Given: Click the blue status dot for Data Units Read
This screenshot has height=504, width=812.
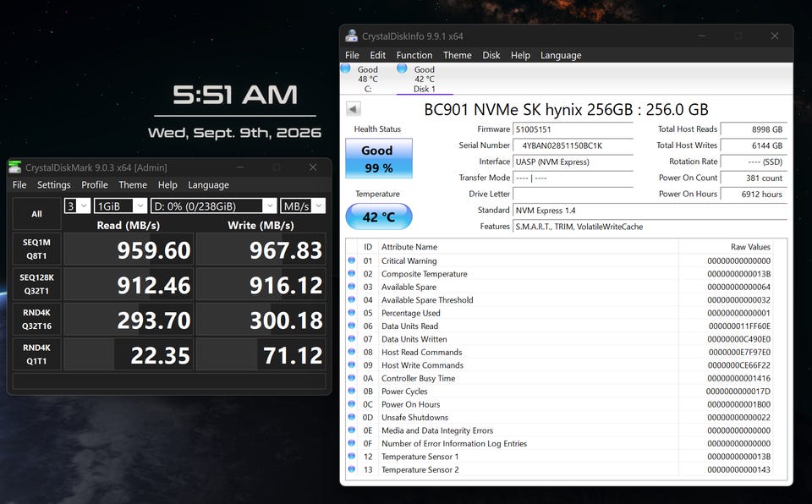Looking at the screenshot, I should [352, 326].
